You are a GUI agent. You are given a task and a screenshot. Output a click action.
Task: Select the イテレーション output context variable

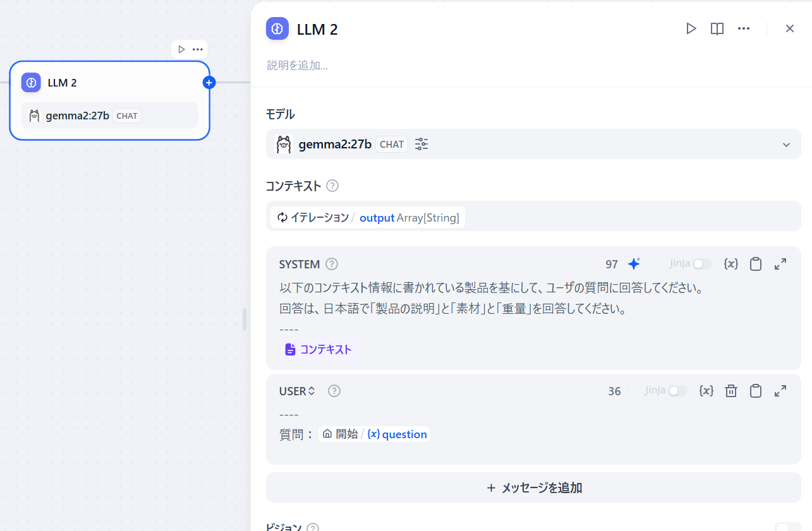(368, 217)
